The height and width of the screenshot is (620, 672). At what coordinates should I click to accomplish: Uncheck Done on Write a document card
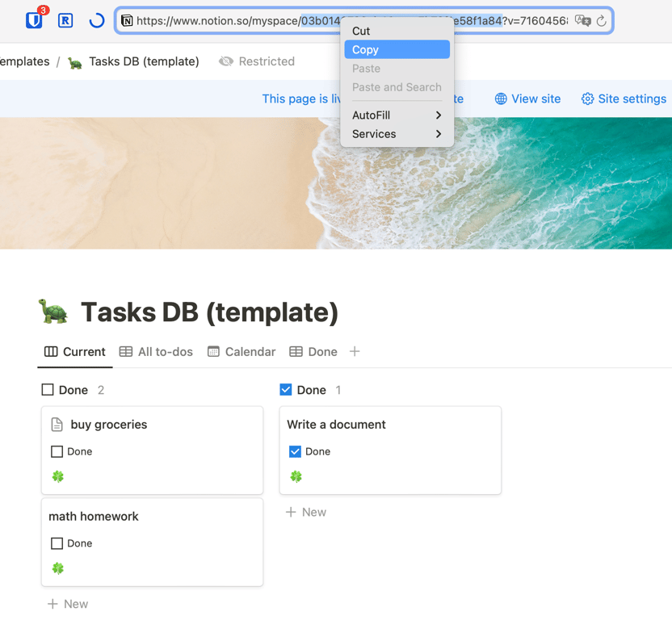(x=295, y=451)
